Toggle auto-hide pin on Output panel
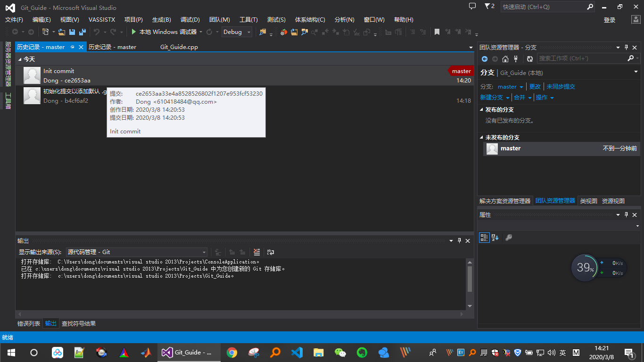The image size is (644, 362). pyautogui.click(x=459, y=240)
